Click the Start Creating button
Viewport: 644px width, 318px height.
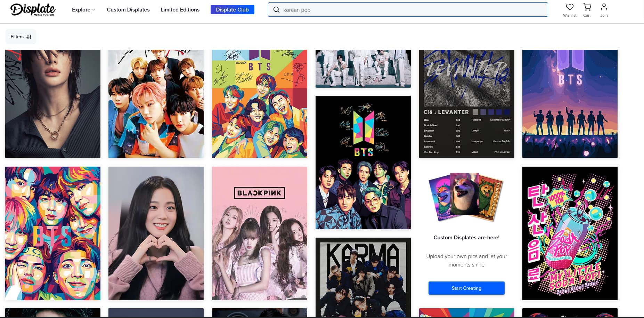[x=466, y=288]
